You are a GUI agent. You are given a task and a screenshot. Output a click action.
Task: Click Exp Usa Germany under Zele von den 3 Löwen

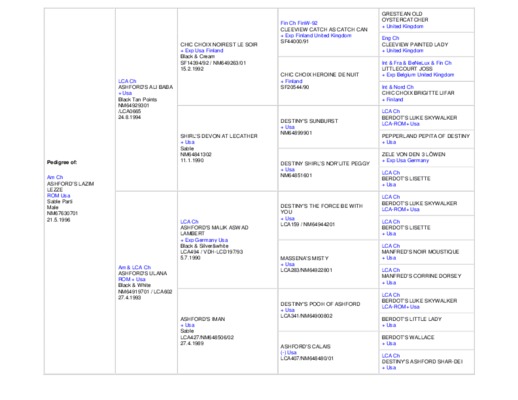click(x=405, y=160)
